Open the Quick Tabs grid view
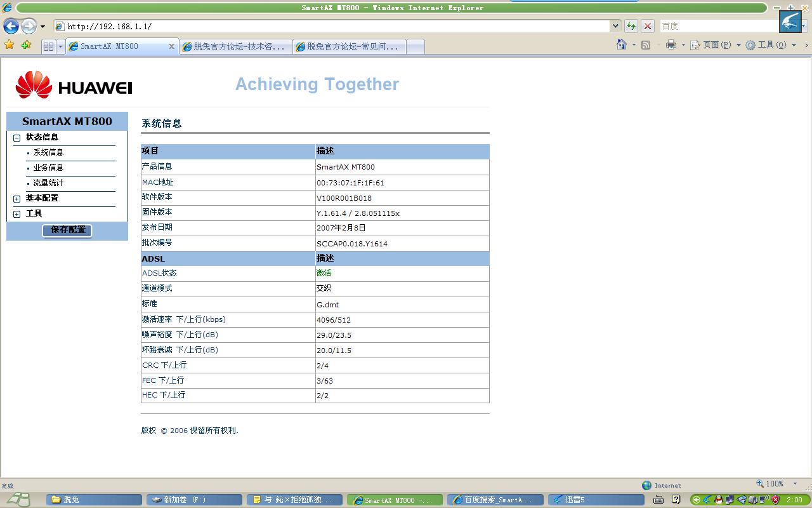This screenshot has width=812, height=508. (48, 46)
